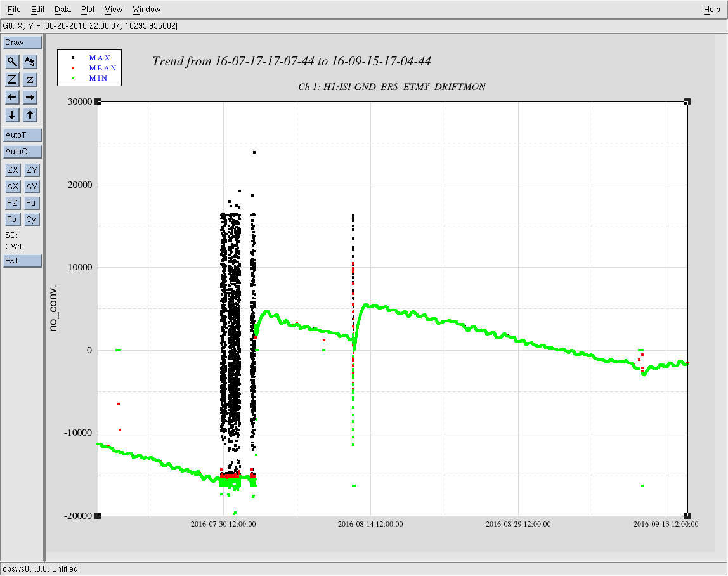
Task: Open the View menu
Action: click(x=114, y=10)
